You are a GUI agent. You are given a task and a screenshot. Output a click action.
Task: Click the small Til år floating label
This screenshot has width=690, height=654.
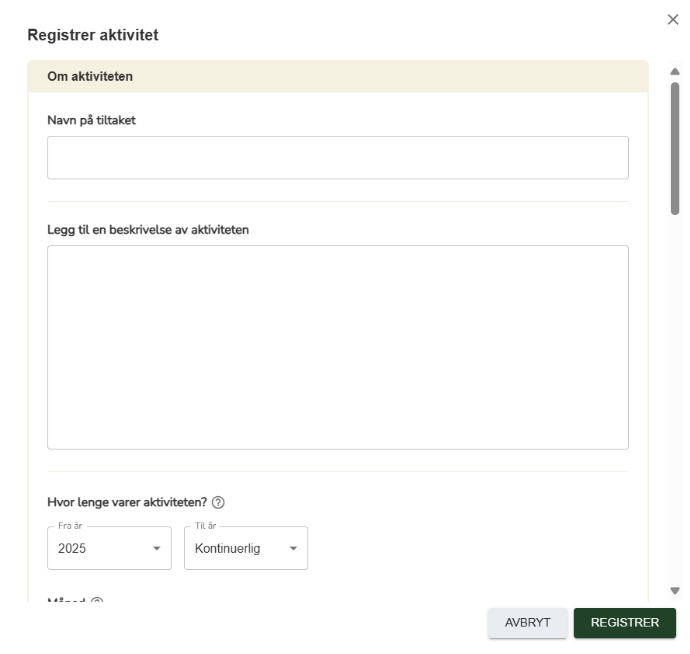click(x=206, y=526)
